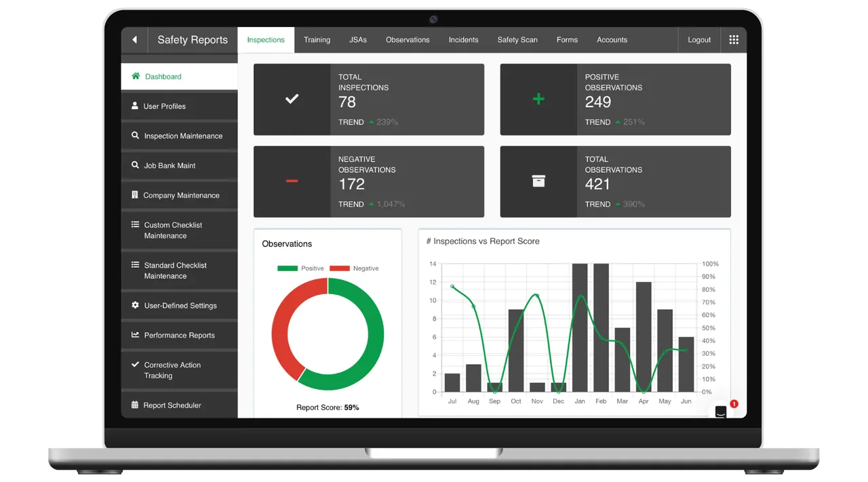Click the '# Inspections vs Report Score' heading
Viewport: 868px width, 482px height.
click(x=483, y=241)
